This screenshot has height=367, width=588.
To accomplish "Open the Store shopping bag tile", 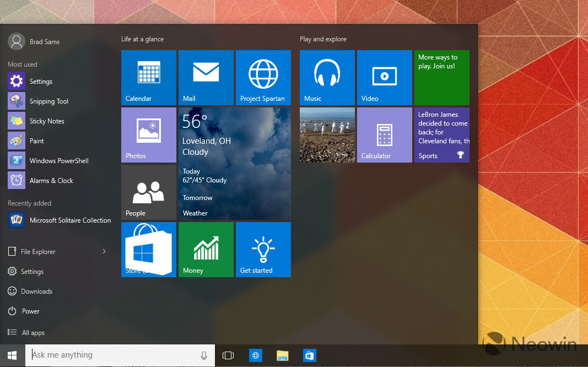I will point(148,250).
